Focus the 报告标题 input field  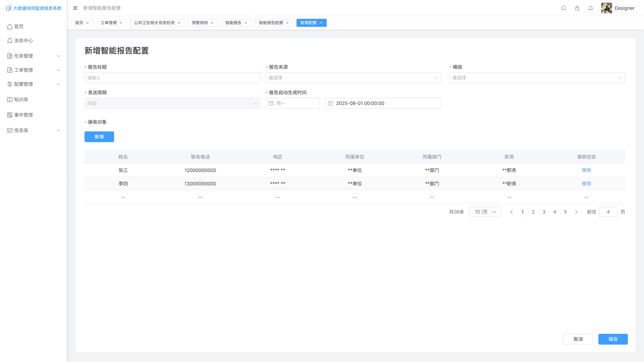coord(172,78)
